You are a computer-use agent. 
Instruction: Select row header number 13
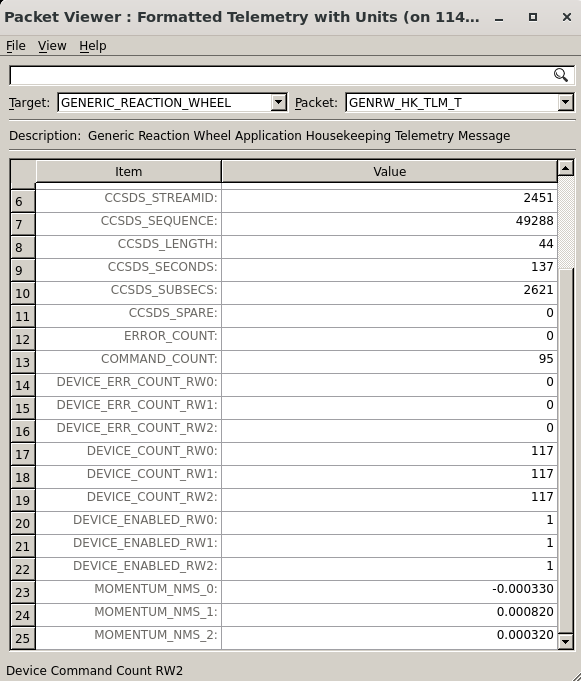[x=23, y=362]
